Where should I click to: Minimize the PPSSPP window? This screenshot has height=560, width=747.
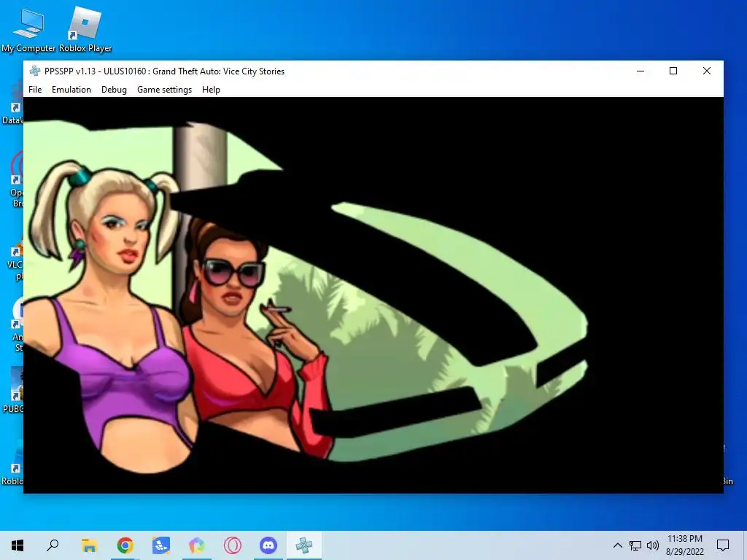[640, 71]
